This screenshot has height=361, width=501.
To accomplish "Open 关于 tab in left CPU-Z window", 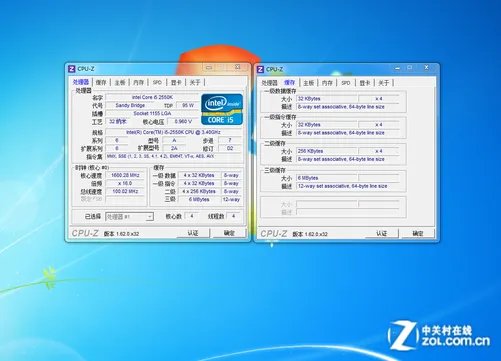I will 195,82.
